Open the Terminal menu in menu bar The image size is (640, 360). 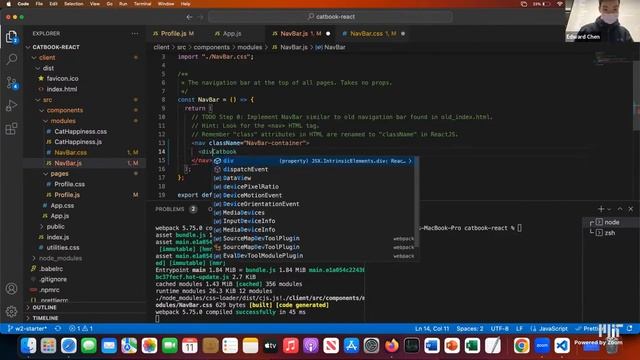(x=142, y=4)
